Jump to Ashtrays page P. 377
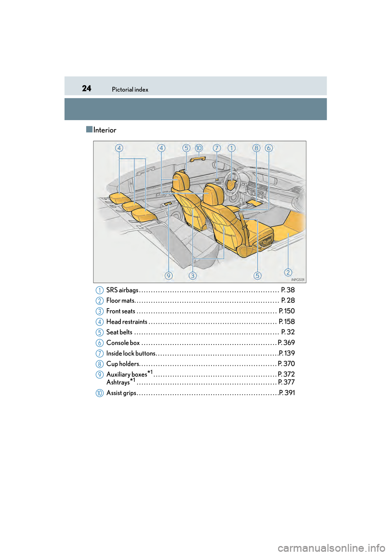Screen dimensions: 392x555 coord(286,382)
